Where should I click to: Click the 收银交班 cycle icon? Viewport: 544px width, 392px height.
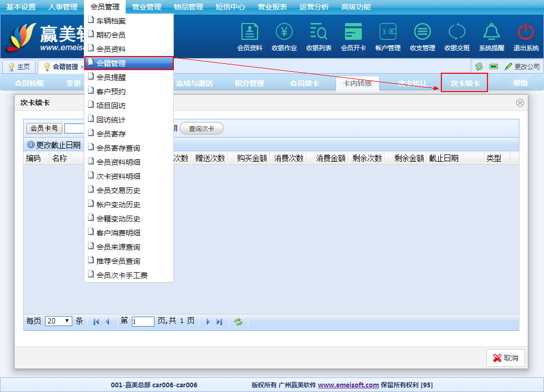tap(457, 32)
